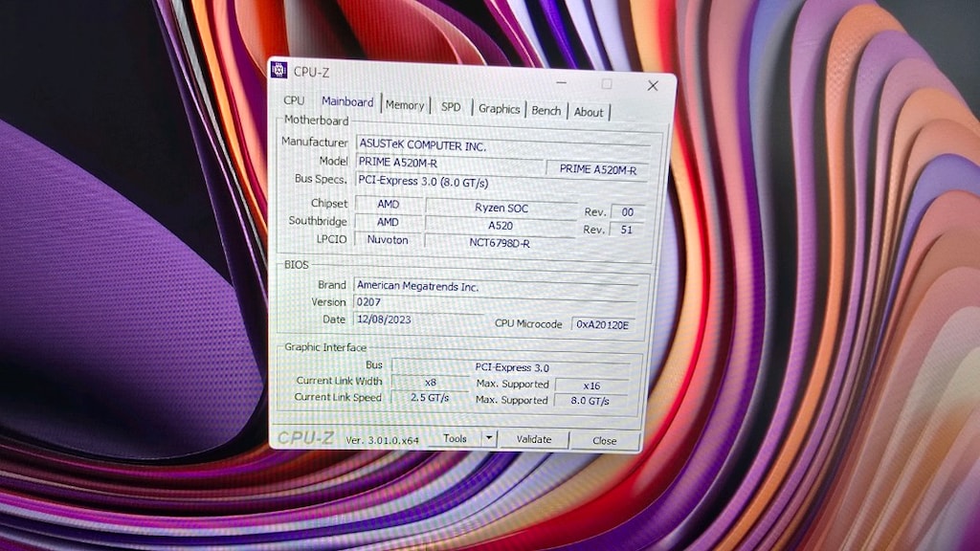Click the LPCIO vendor Nuvoton
980x551 pixels.
388,239
